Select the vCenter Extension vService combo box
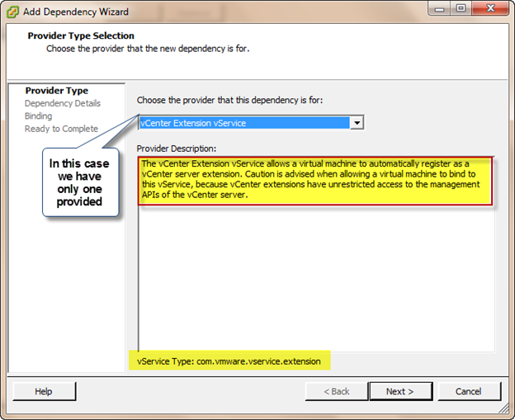The width and height of the screenshot is (515, 420). point(251,123)
